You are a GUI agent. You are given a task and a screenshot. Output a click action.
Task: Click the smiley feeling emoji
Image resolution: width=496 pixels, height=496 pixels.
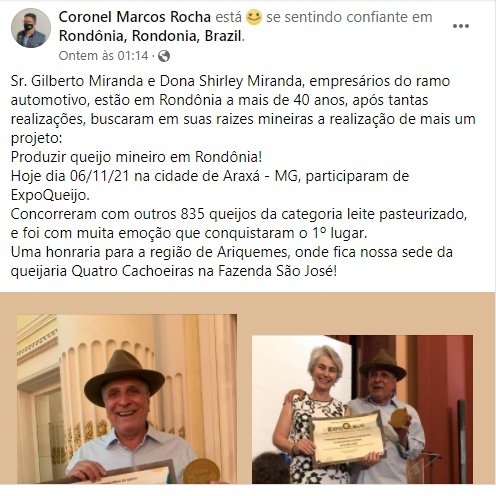pyautogui.click(x=254, y=17)
